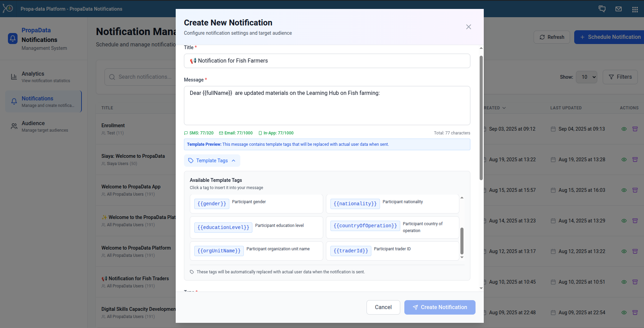644x328 pixels.
Task: Archive the Enrollment notification
Action: coord(635,129)
